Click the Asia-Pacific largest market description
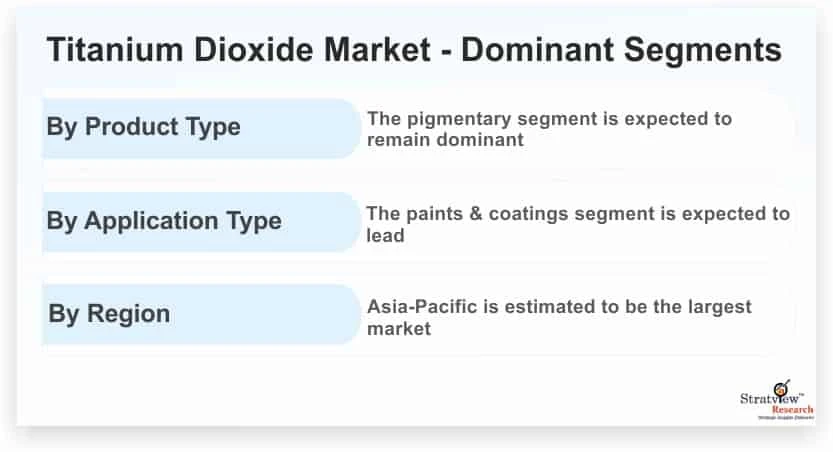This screenshot has height=452, width=833. (559, 316)
